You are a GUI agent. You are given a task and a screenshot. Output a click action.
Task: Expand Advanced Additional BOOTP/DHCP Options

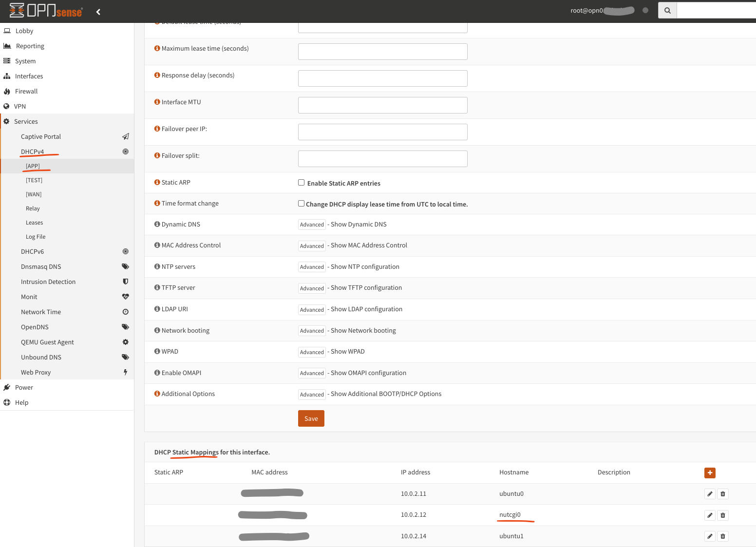(312, 395)
